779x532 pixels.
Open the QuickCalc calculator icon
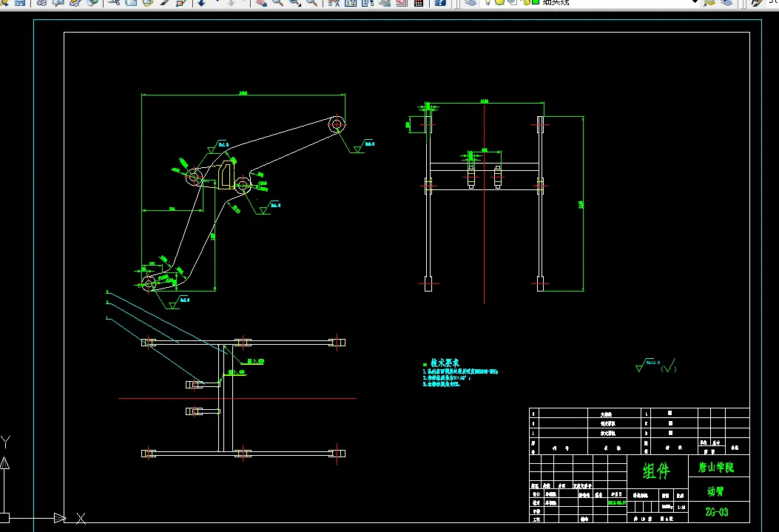(x=418, y=2)
